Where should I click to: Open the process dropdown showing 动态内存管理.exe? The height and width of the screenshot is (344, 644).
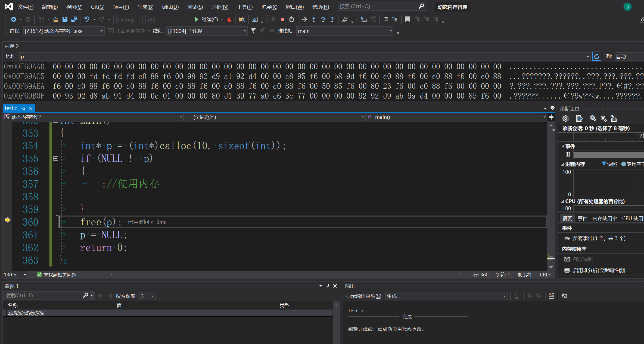(63, 31)
